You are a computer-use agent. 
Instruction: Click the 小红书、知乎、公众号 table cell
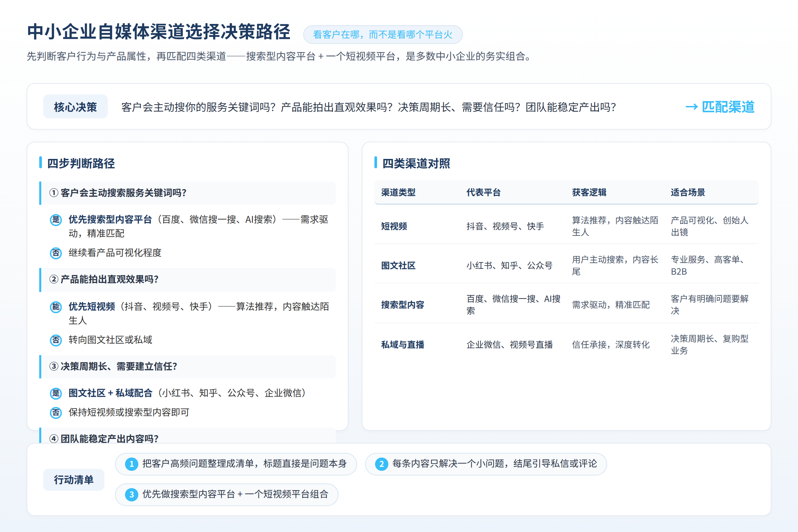[510, 266]
